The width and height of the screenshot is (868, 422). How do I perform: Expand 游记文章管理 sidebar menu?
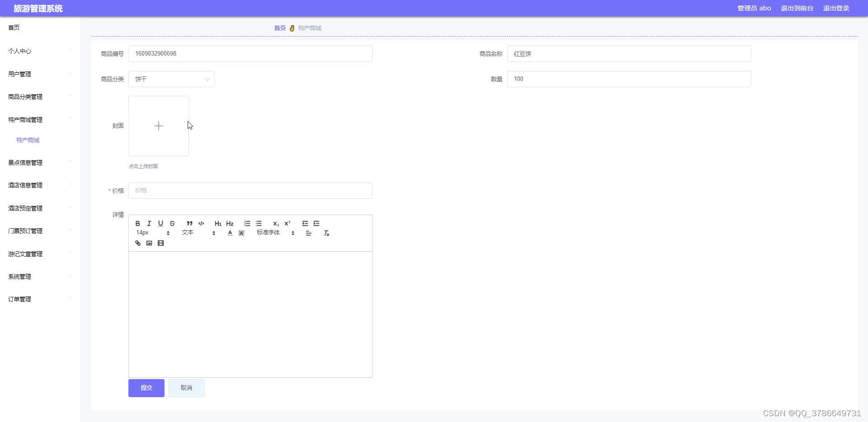coord(40,254)
